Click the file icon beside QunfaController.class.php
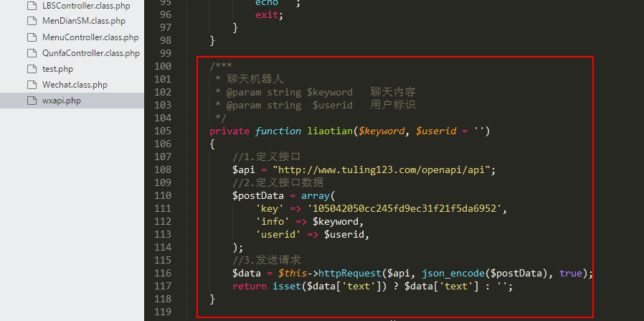 click(29, 53)
